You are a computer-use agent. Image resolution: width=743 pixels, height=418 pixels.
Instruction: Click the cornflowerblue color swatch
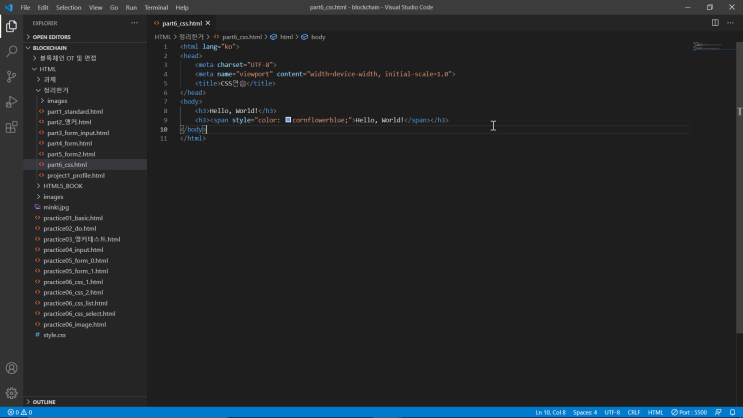click(x=288, y=120)
